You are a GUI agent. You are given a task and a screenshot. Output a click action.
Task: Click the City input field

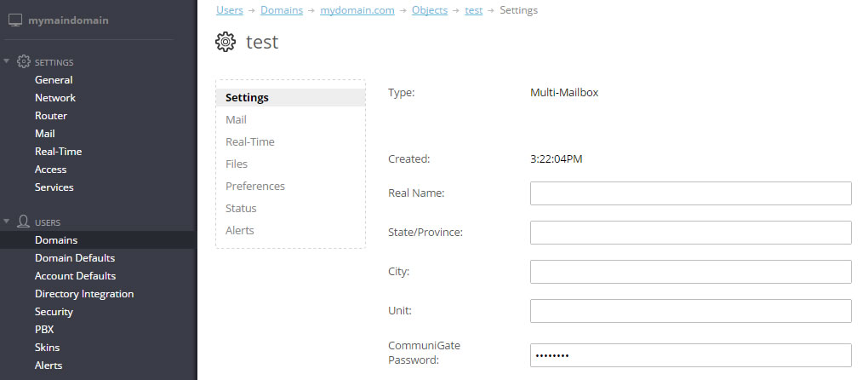(690, 272)
